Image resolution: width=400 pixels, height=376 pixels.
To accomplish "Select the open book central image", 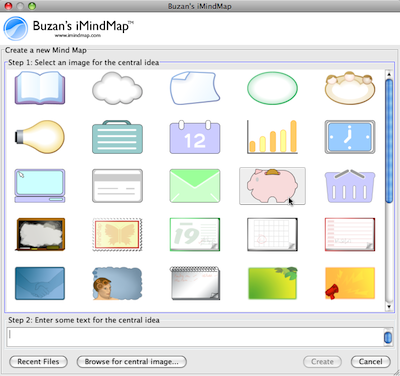I will click(x=40, y=88).
